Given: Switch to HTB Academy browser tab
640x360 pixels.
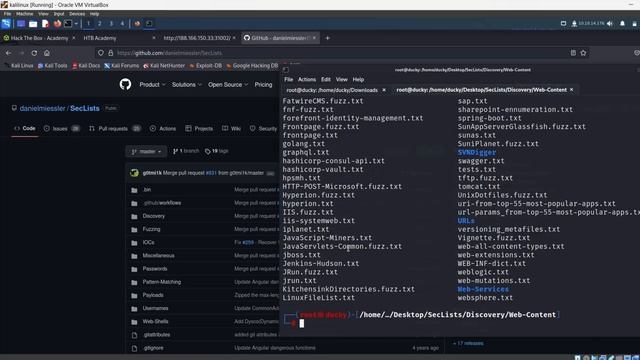Looking at the screenshot, I should tap(100, 38).
